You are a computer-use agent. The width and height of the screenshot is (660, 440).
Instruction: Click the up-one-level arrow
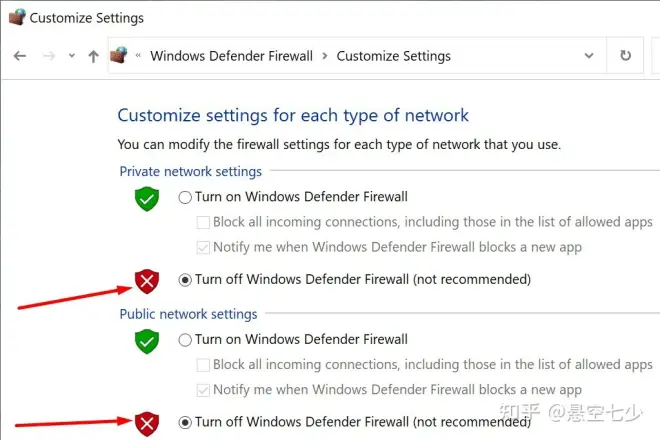click(93, 56)
